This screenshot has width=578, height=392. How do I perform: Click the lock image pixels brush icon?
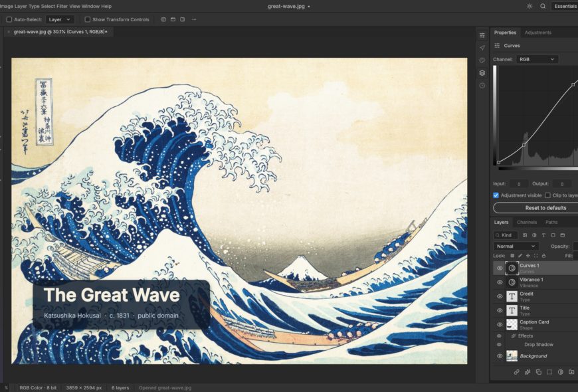tap(520, 256)
